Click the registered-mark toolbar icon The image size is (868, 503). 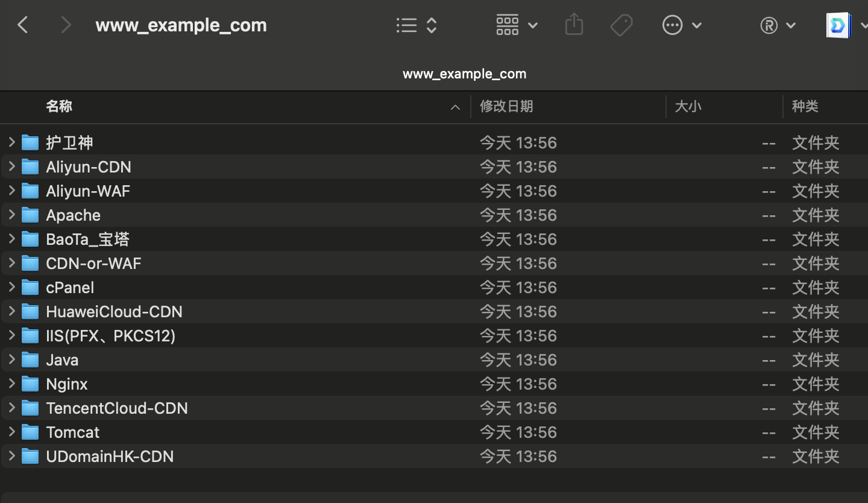point(778,25)
